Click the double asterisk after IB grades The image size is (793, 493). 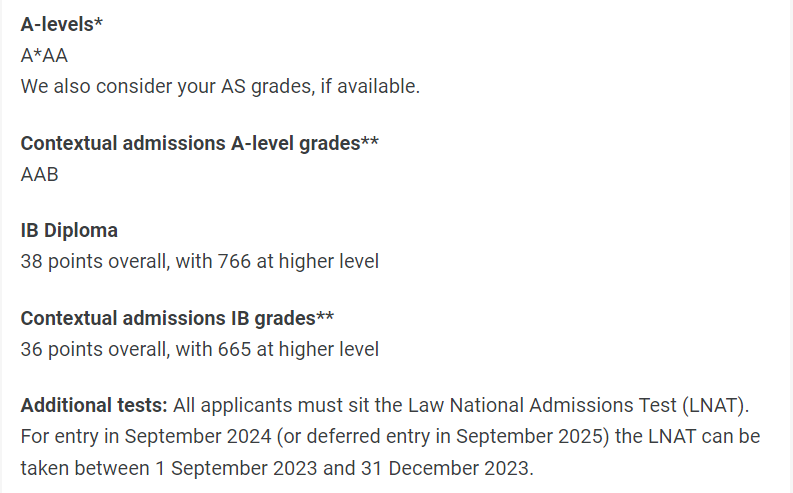[x=325, y=316]
